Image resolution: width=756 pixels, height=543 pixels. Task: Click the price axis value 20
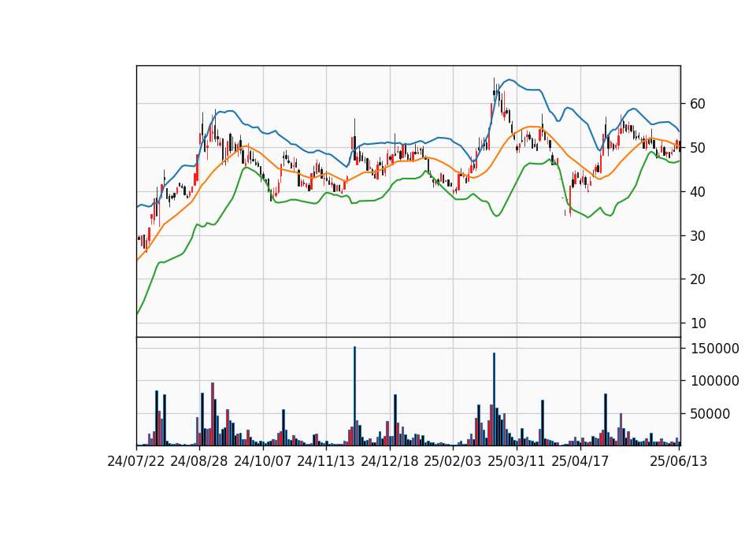point(698,279)
